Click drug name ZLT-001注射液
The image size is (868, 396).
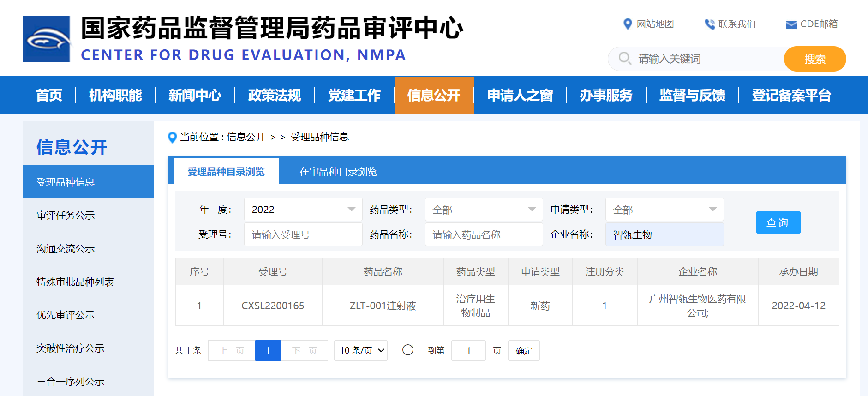[x=383, y=306]
